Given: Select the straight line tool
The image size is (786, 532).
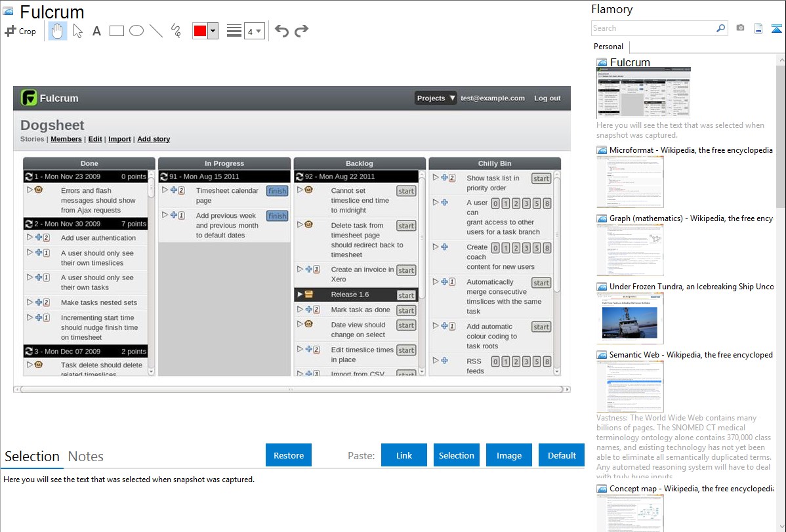Looking at the screenshot, I should tap(156, 31).
